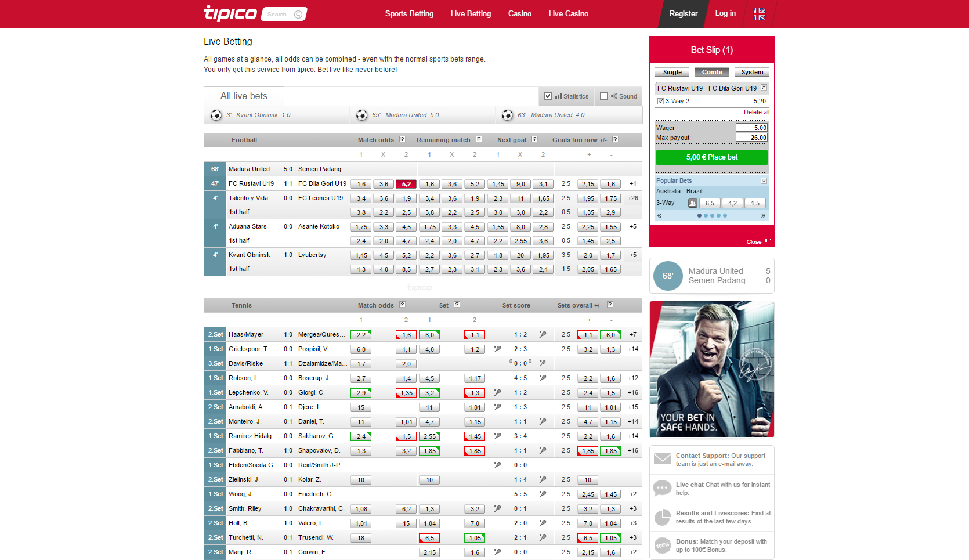The width and height of the screenshot is (969, 560).
Task: Collapse the Popular Bets panel
Action: (x=764, y=180)
